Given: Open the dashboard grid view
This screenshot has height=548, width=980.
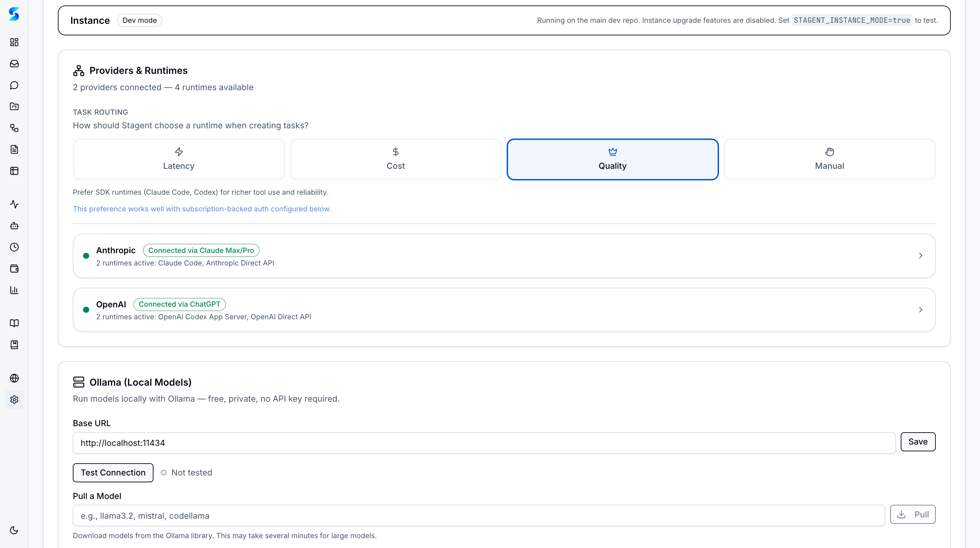Looking at the screenshot, I should pos(14,42).
